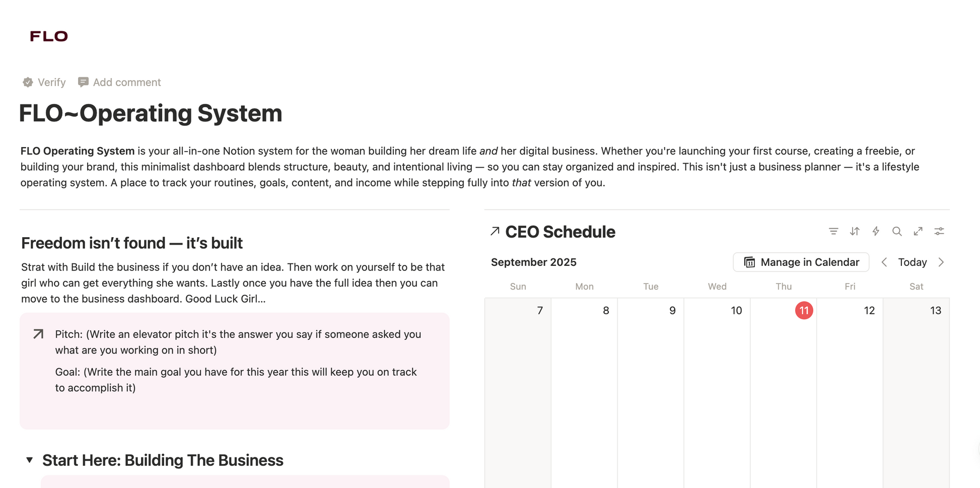Go to previous calendar period
The width and height of the screenshot is (980, 488).
coord(884,262)
